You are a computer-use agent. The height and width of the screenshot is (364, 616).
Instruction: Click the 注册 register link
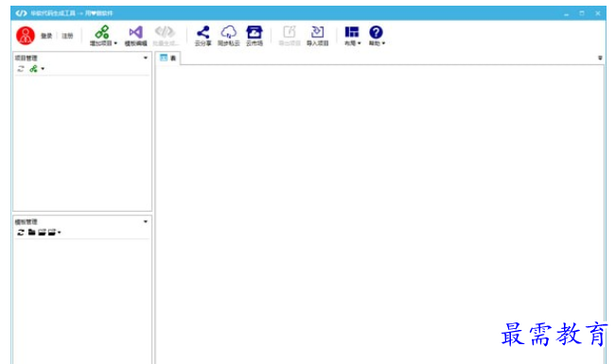pos(67,36)
